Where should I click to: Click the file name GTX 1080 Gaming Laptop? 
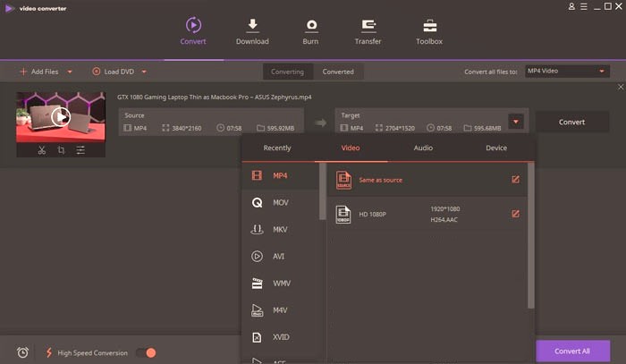click(215, 97)
